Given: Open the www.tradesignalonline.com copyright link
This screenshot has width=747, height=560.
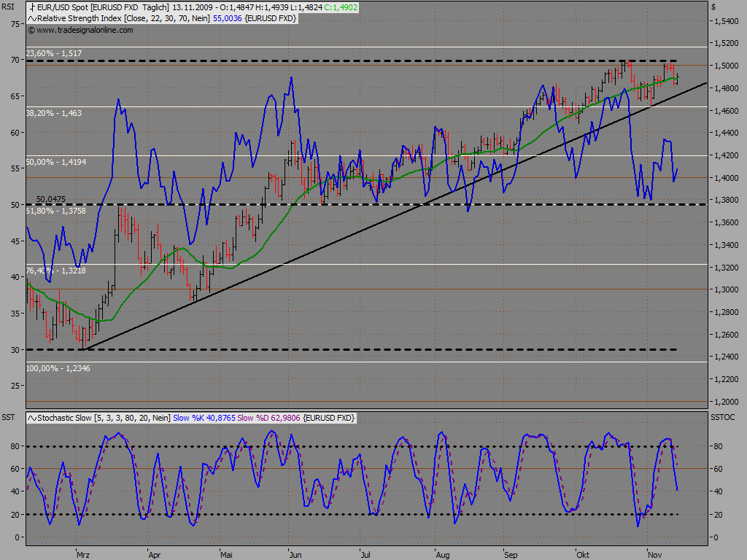Looking at the screenshot, I should pyautogui.click(x=80, y=30).
